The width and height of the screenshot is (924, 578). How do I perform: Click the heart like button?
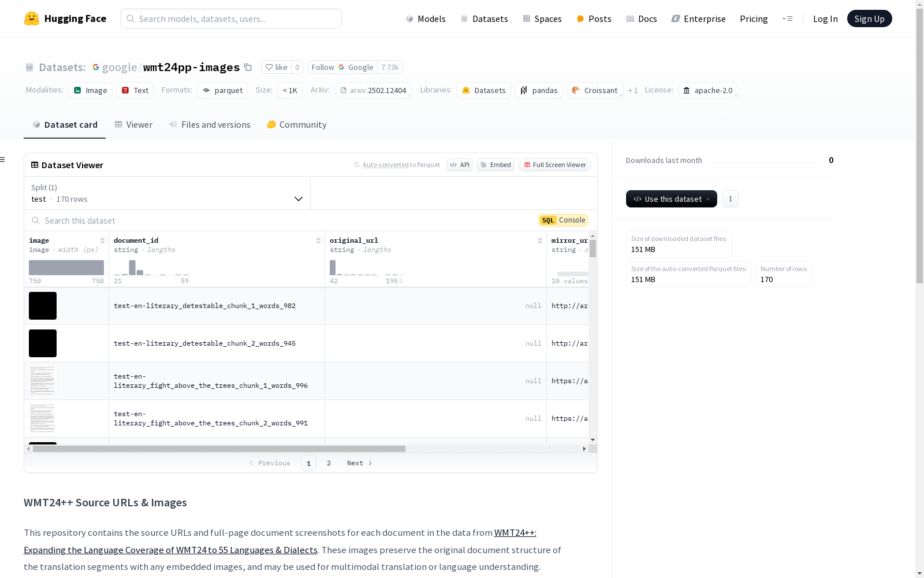[x=276, y=67]
